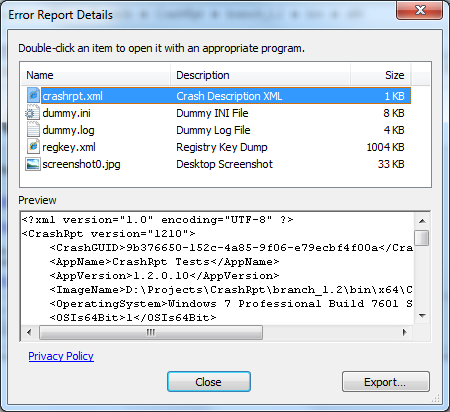Click the 'Desktop Screenshot' description
The width and height of the screenshot is (450, 412).
pos(224,164)
